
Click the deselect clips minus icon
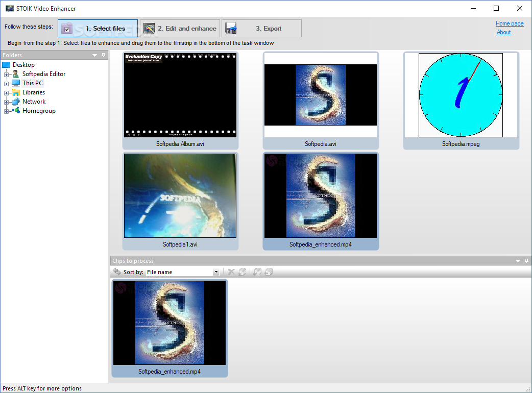click(269, 272)
